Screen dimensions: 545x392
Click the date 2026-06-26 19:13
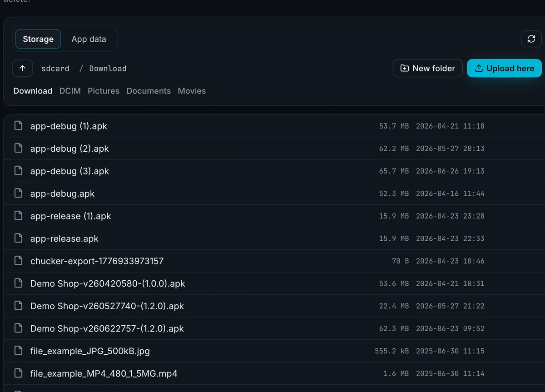[x=450, y=171]
